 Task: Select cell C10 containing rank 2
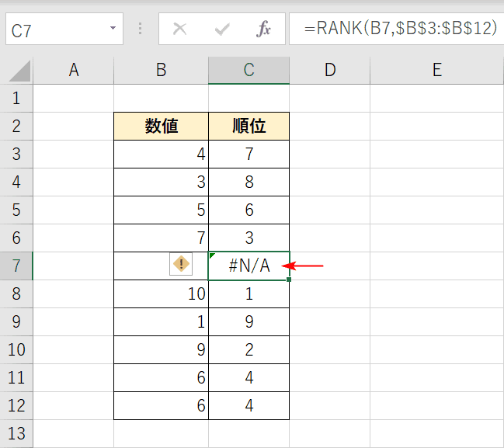point(249,349)
